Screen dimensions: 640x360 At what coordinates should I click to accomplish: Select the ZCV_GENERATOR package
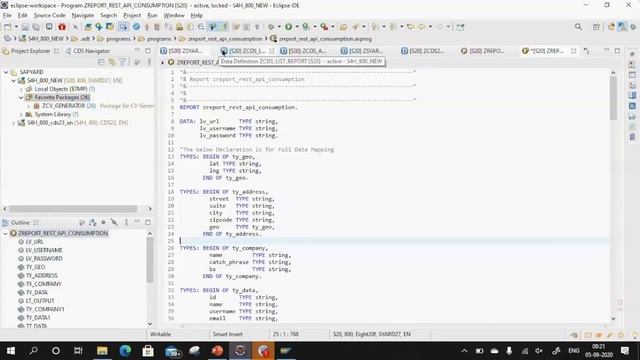coord(64,106)
